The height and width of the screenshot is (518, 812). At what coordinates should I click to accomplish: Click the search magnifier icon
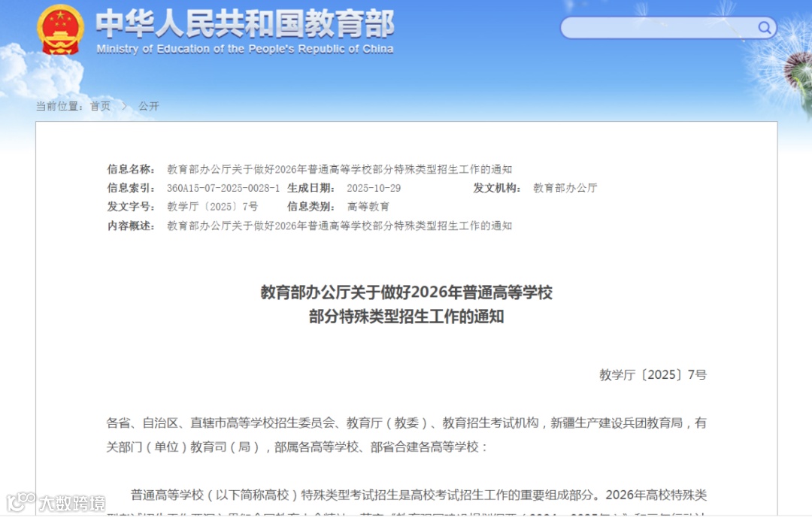click(x=765, y=28)
